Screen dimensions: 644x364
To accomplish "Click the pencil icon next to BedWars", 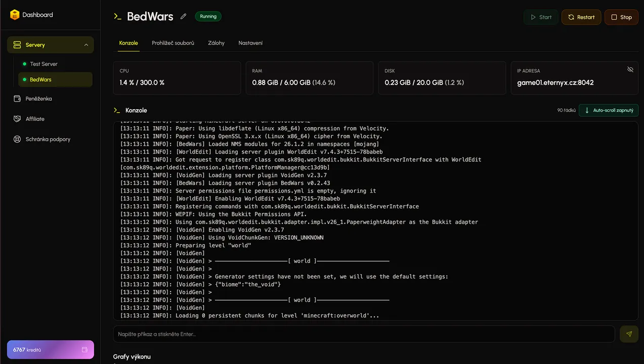I will click(184, 16).
